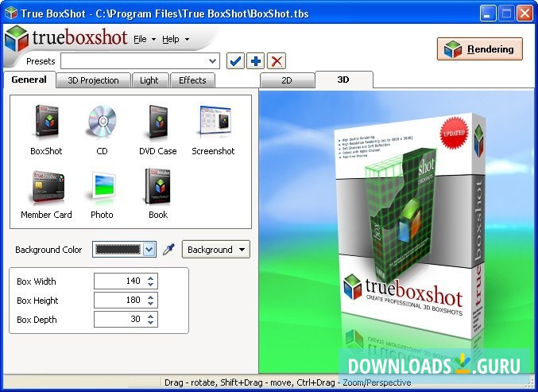This screenshot has width=538, height=392.
Task: Click the title bar application icon
Action: pyautogui.click(x=11, y=13)
